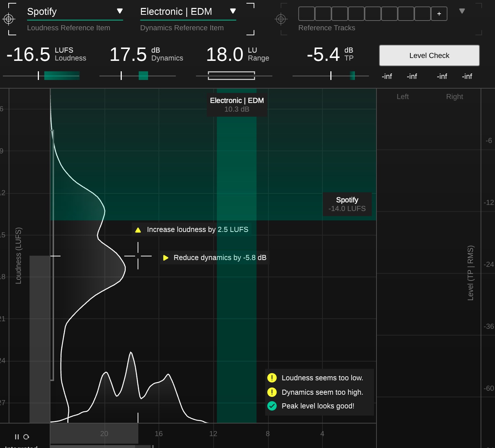Click the yellow arrow Reduce dynamics hint
This screenshot has height=448, width=495.
coord(166,258)
